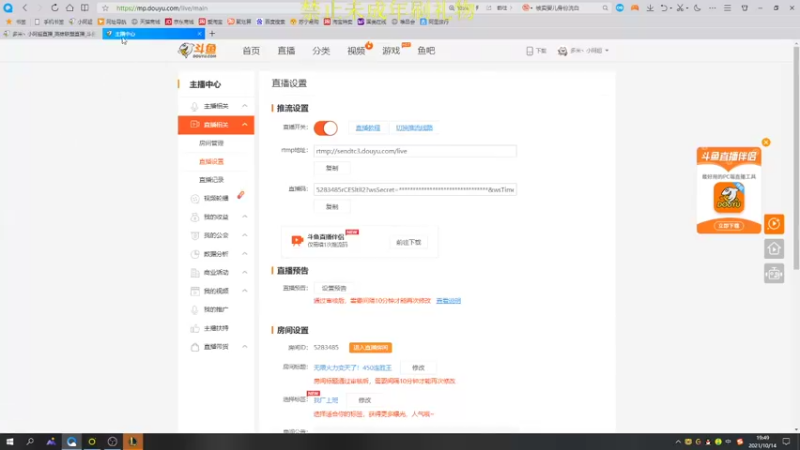Screen dimensions: 800x450
Task: Expand the 我的视频 sidebar chevron
Action: pos(245,291)
